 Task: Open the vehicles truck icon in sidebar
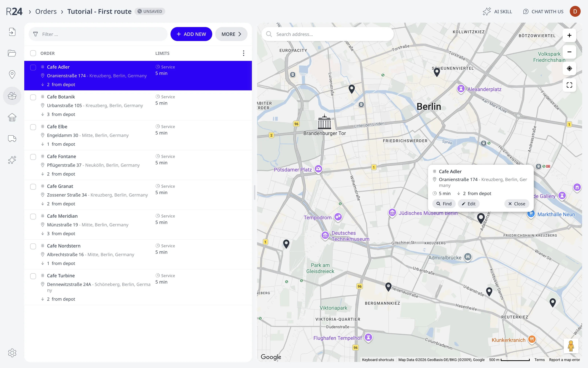12,139
